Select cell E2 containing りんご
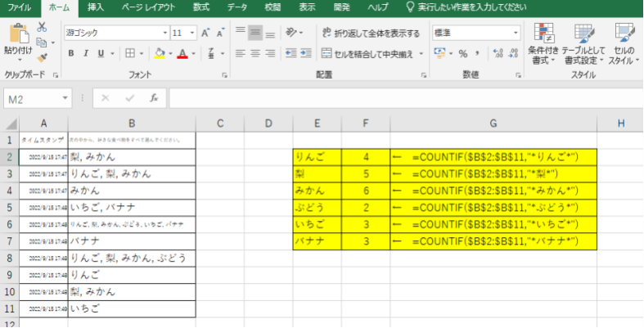644x328 pixels. (x=317, y=157)
